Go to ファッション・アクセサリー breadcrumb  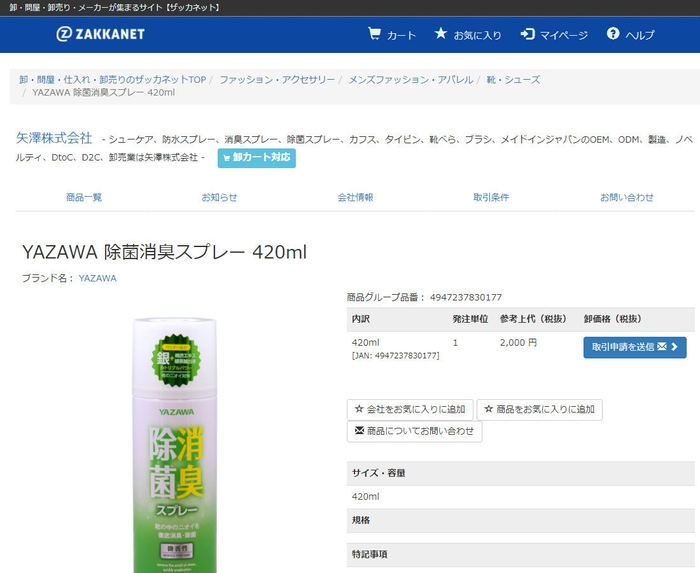click(277, 79)
